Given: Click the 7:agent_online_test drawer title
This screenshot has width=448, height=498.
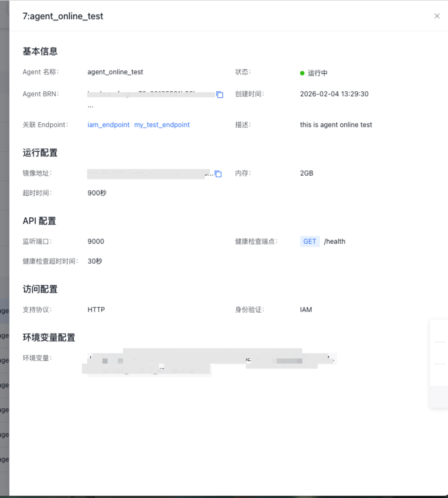Looking at the screenshot, I should click(x=63, y=16).
